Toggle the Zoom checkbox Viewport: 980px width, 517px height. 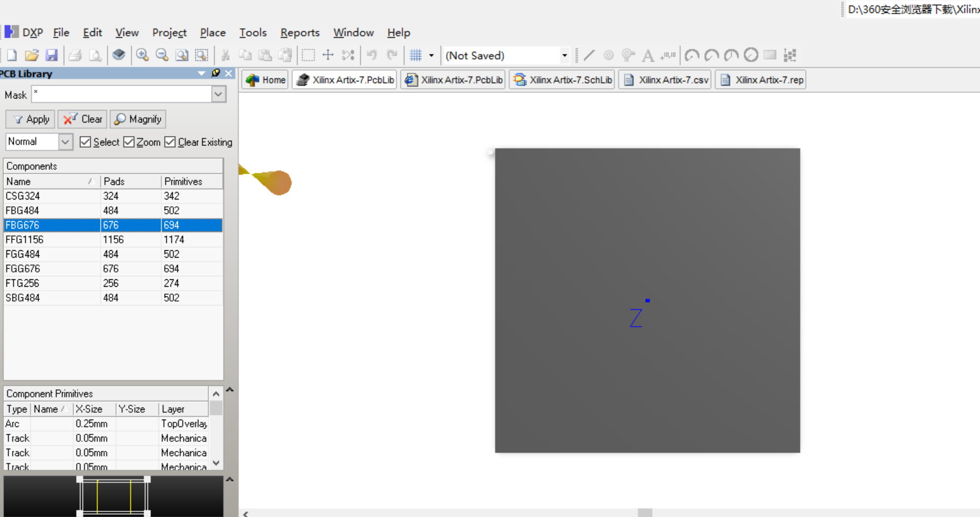coord(129,142)
